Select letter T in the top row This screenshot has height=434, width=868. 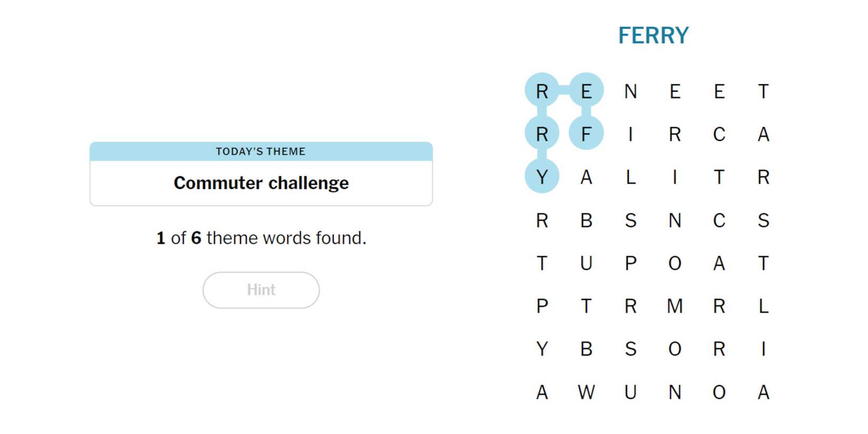(763, 91)
